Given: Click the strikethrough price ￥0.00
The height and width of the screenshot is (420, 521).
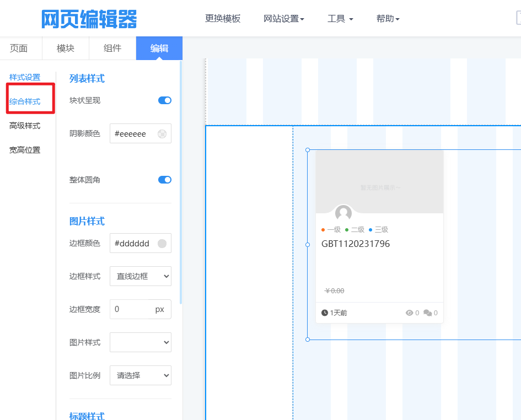Looking at the screenshot, I should click(335, 291).
